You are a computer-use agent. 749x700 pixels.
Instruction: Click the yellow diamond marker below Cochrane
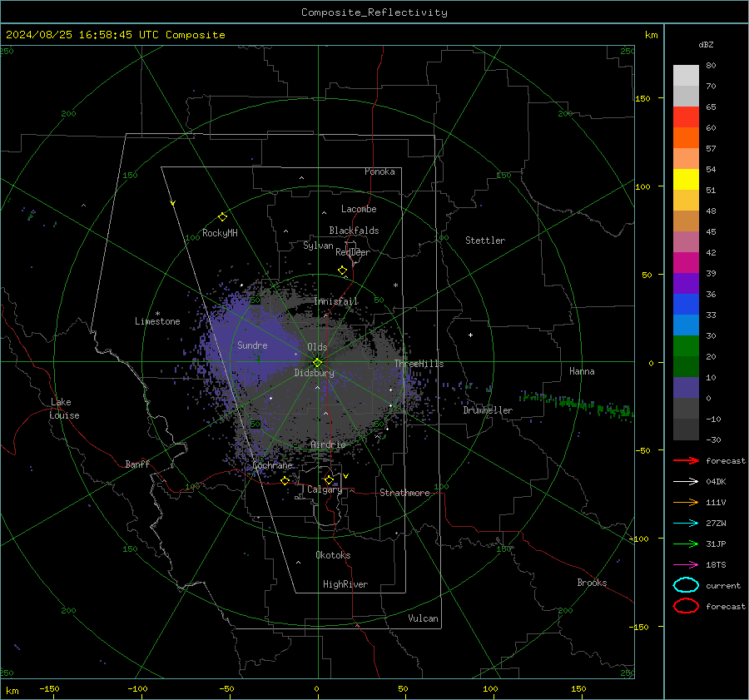[x=285, y=480]
